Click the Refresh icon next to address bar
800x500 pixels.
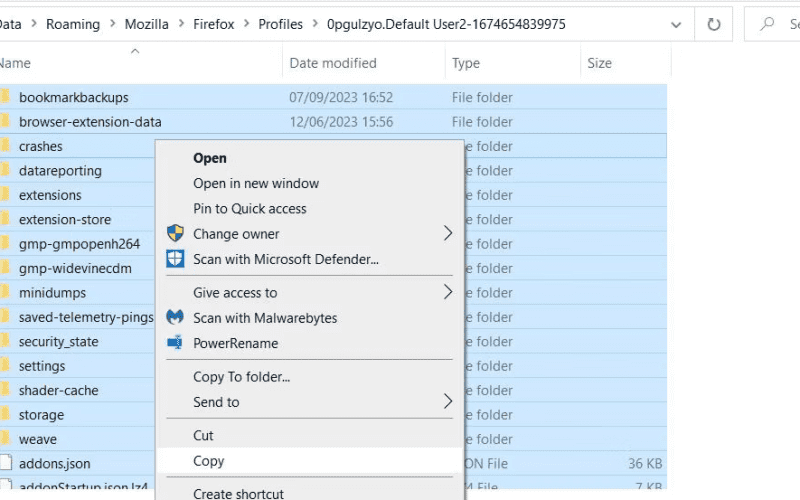tap(713, 24)
